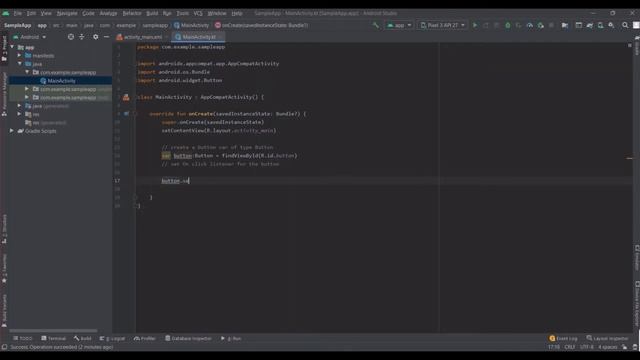Expand the manifests folder
This screenshot has height=360, width=640.
tap(19, 56)
